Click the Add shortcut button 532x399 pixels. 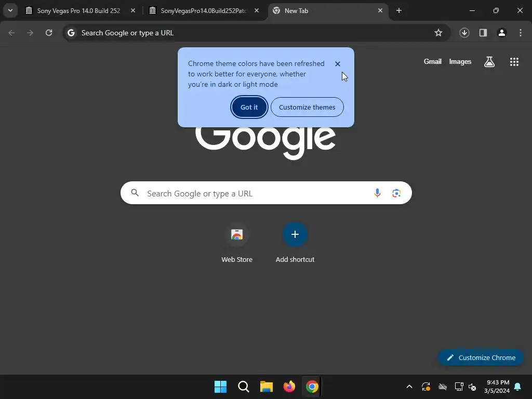click(x=295, y=243)
